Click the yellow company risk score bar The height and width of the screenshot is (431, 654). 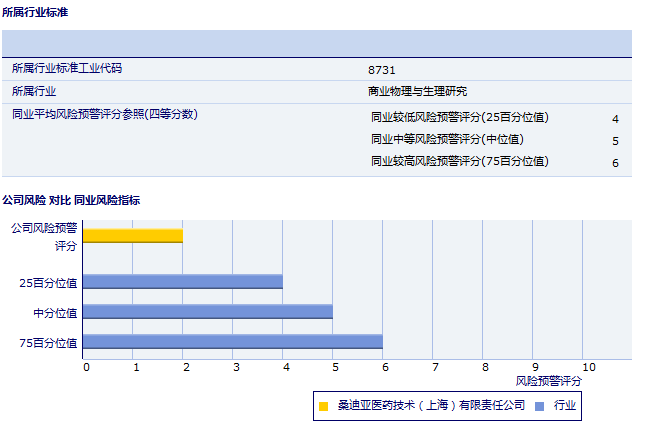click(133, 236)
